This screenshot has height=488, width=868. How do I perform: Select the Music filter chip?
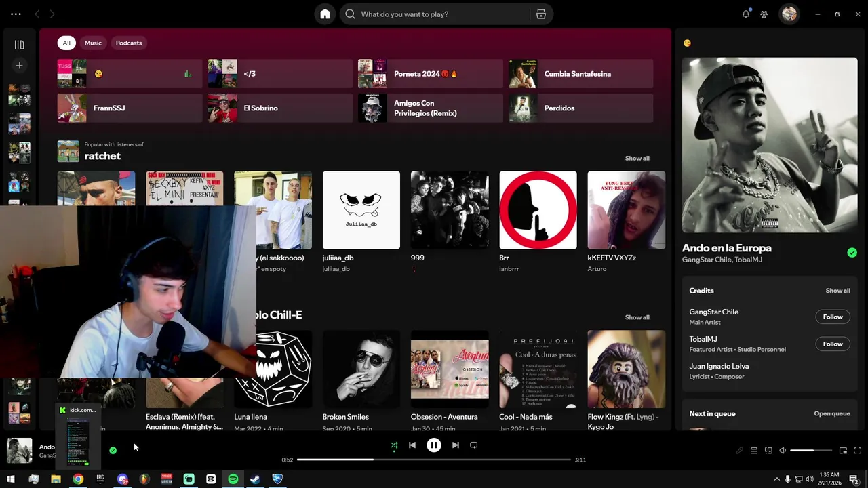(93, 43)
